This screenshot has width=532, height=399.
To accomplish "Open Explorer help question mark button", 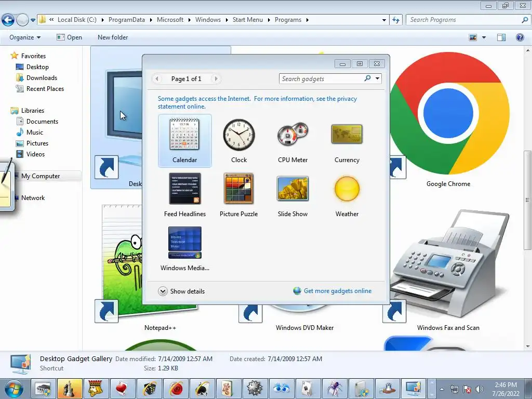I will click(x=520, y=37).
